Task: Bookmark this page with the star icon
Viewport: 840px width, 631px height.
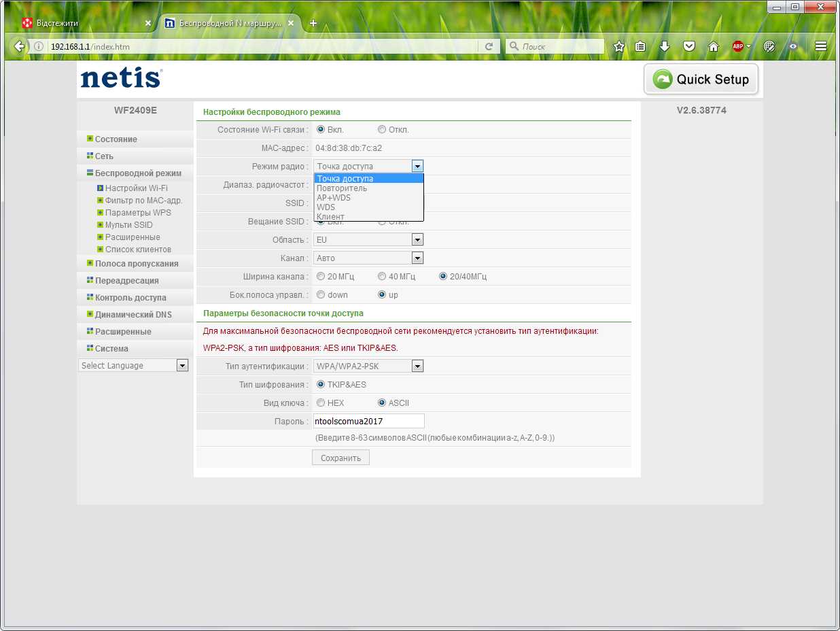Action: click(x=618, y=46)
